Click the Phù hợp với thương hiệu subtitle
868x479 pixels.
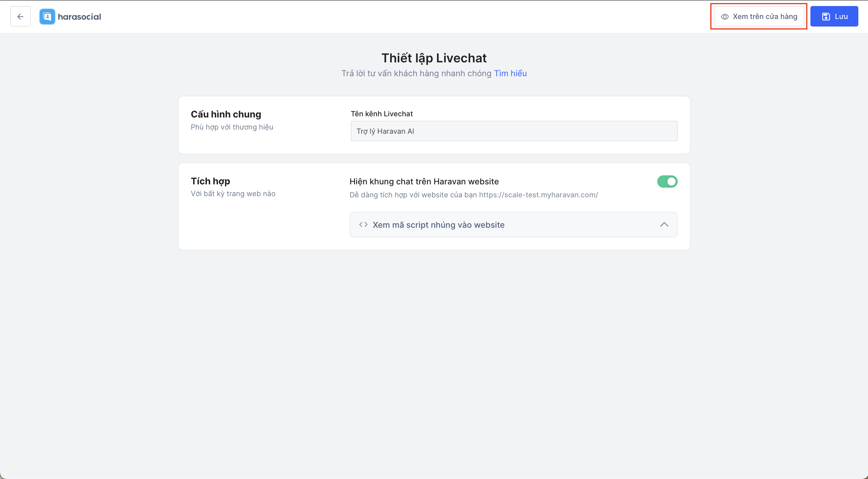232,127
